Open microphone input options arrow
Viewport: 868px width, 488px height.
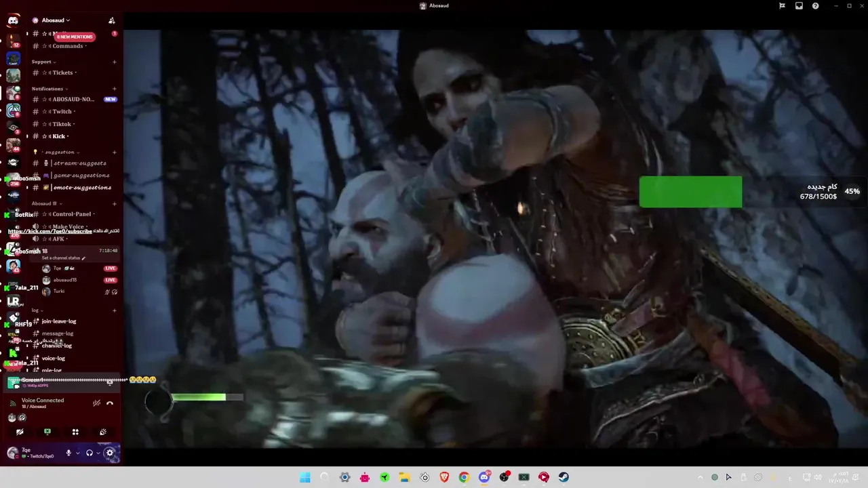[x=77, y=453]
